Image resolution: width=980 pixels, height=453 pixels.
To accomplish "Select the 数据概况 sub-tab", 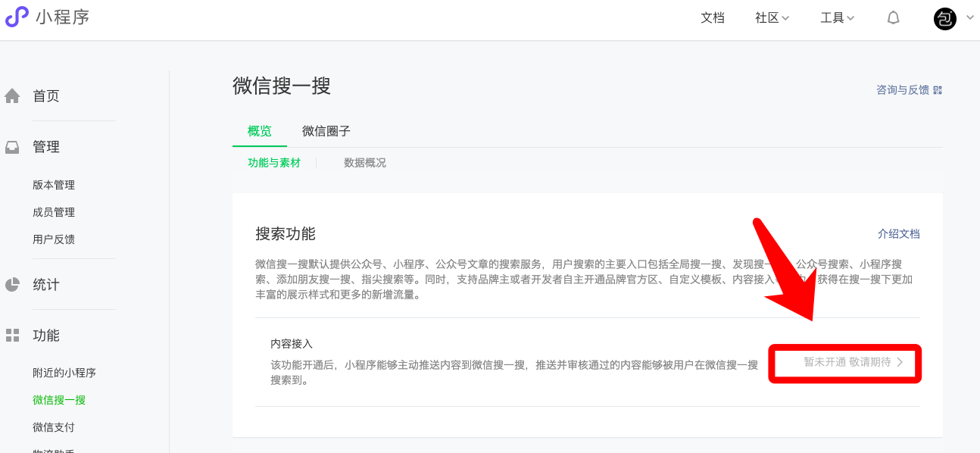I will click(x=365, y=163).
